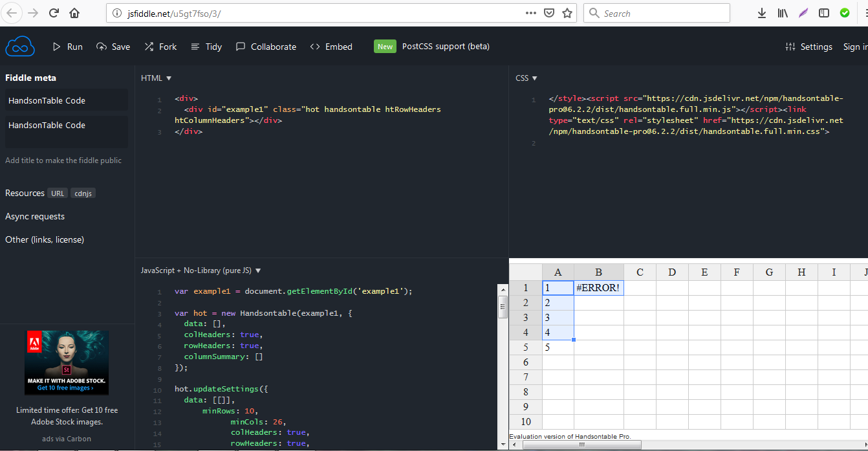Click the green New badge

click(x=385, y=47)
